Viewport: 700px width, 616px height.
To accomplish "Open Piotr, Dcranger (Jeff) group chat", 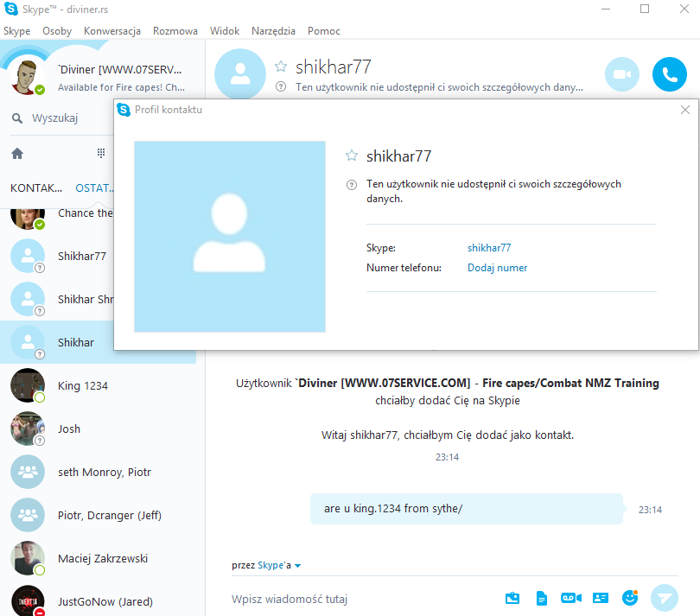I will point(99,515).
